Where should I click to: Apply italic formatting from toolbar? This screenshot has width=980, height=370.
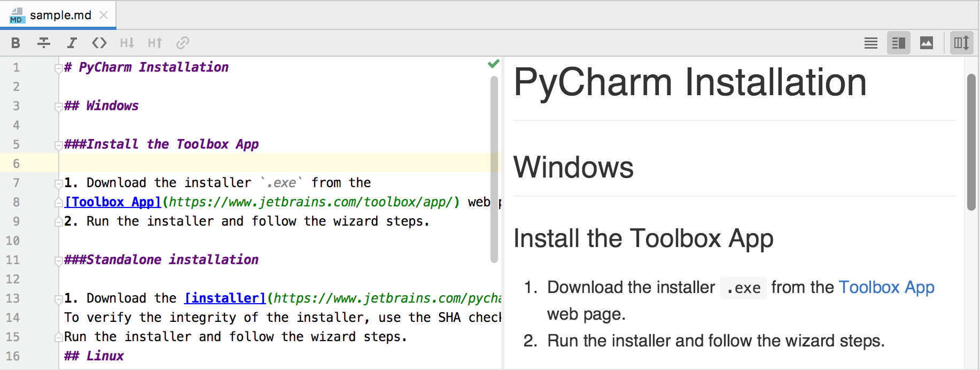coord(72,43)
